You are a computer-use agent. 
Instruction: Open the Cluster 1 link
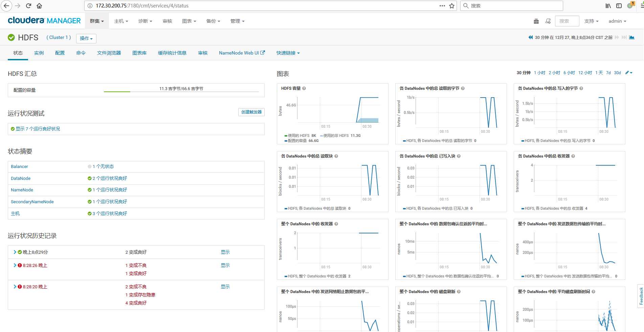pyautogui.click(x=59, y=37)
